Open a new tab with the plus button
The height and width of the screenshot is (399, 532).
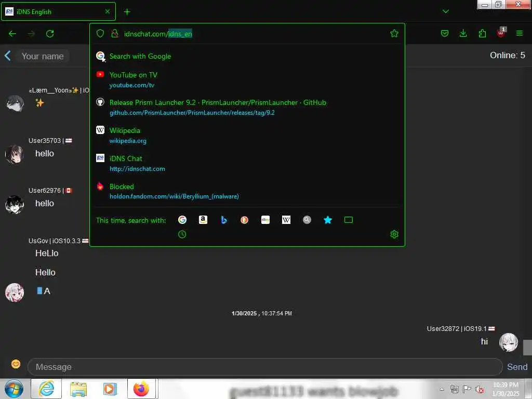tap(127, 12)
